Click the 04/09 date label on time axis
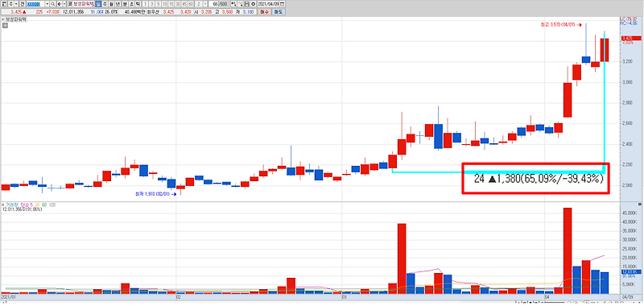The width and height of the screenshot is (644, 306). click(629, 296)
